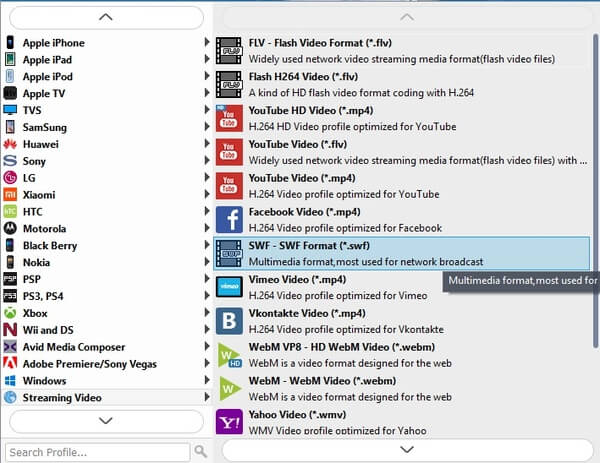The image size is (600, 463).
Task: Click the TVS monitor icon
Action: [10, 110]
